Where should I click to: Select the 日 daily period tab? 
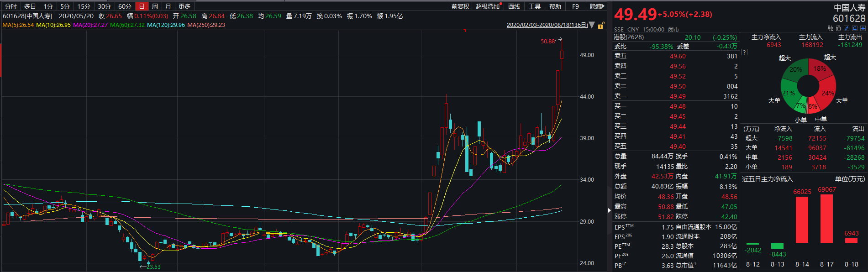142,6
